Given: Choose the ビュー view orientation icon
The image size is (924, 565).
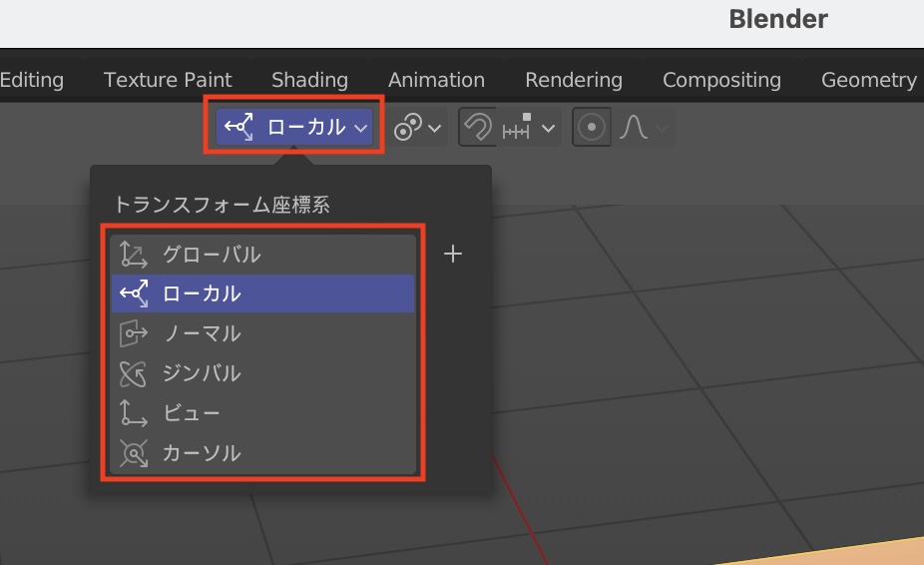Looking at the screenshot, I should click(134, 413).
